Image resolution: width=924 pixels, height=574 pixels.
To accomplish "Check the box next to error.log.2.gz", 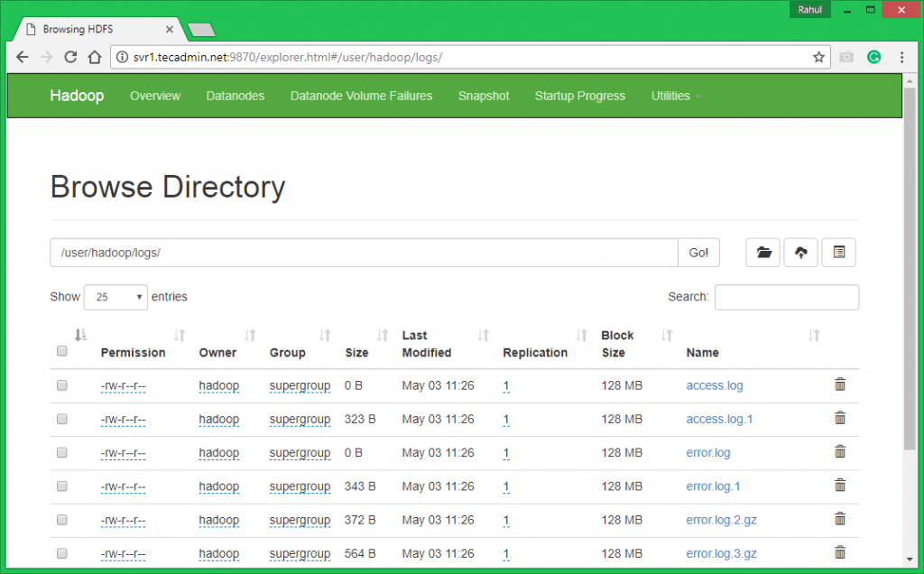I will 62,520.
